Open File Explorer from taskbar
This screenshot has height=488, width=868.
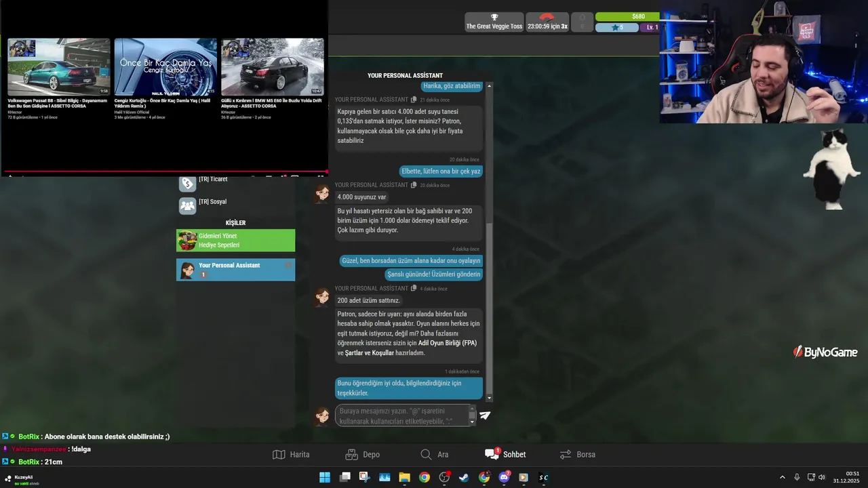(404, 477)
